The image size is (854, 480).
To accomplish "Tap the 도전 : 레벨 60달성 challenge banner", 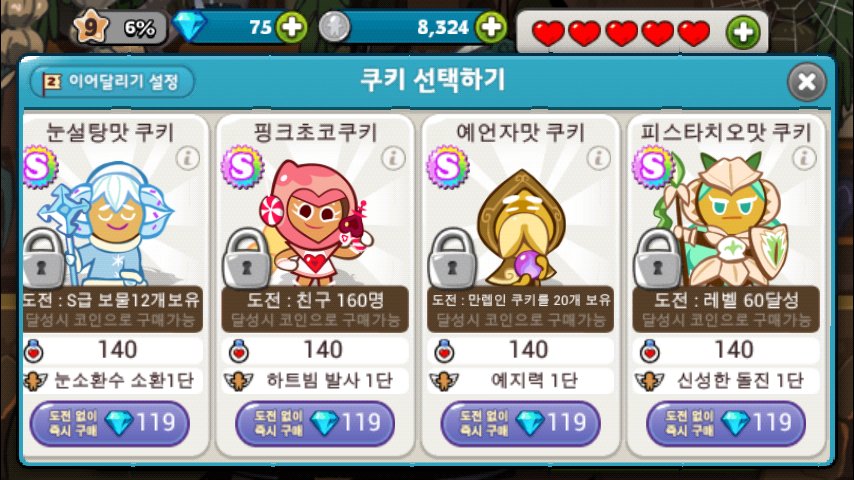I will click(x=725, y=309).
